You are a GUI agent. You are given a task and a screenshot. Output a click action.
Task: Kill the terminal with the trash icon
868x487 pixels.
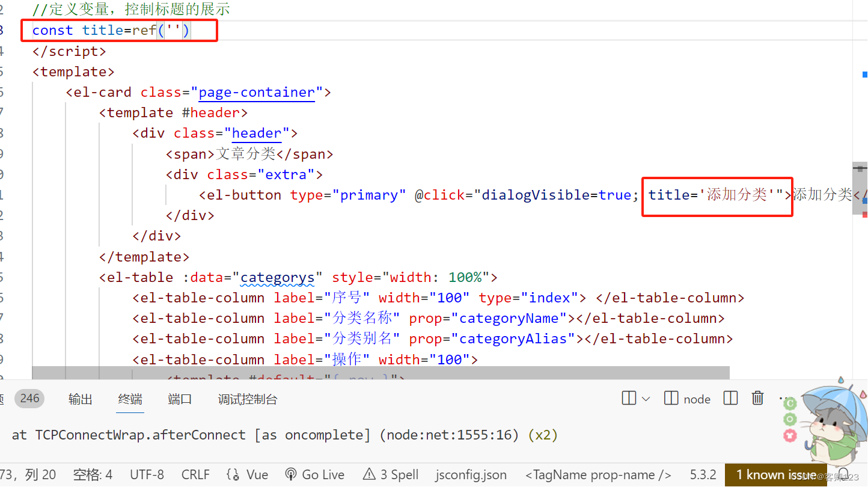click(x=757, y=398)
